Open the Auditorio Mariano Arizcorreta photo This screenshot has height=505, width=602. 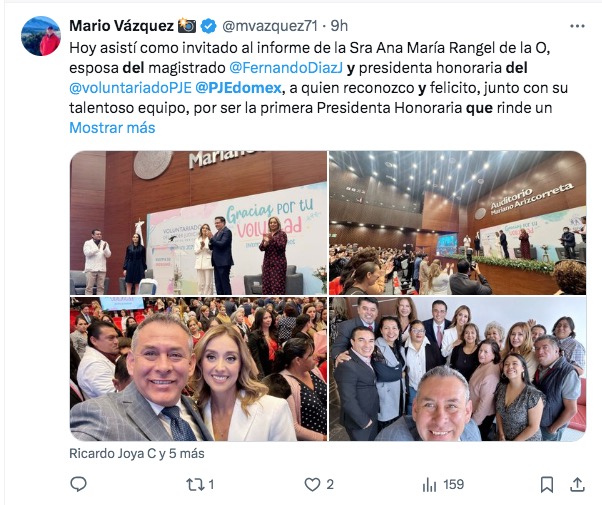point(458,223)
